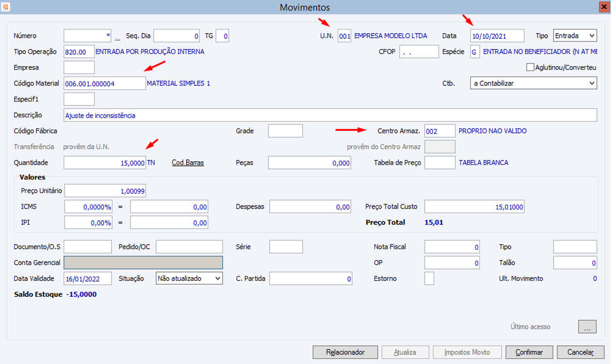Click the Centro Armaz. field 002
Viewport: 611px width, 364px height.
pos(440,131)
